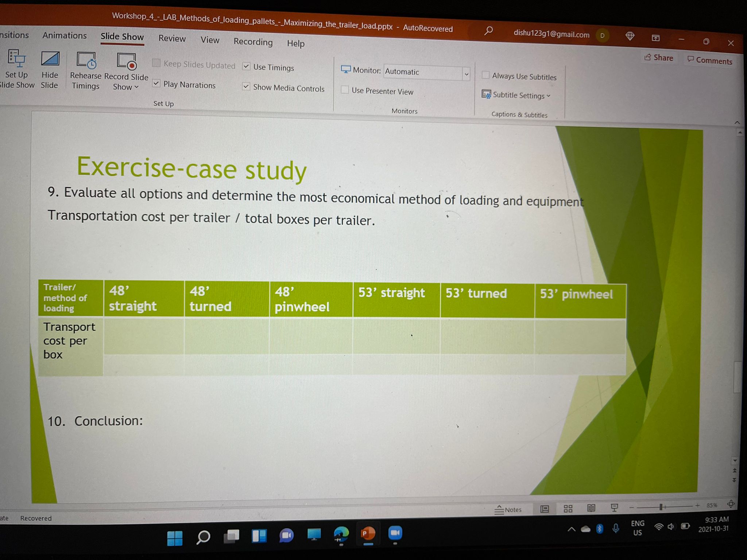The height and width of the screenshot is (560, 747).
Task: Start slideshow from status bar icon
Action: (614, 507)
